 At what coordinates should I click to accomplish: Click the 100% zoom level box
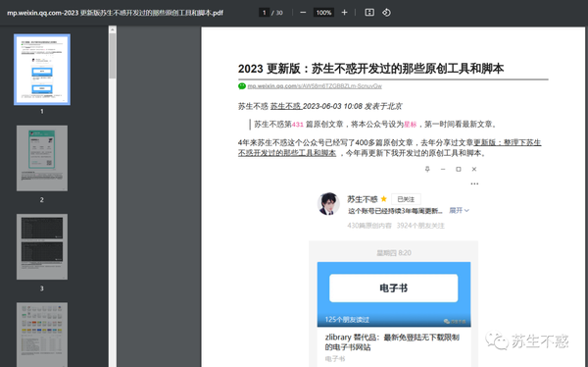323,13
